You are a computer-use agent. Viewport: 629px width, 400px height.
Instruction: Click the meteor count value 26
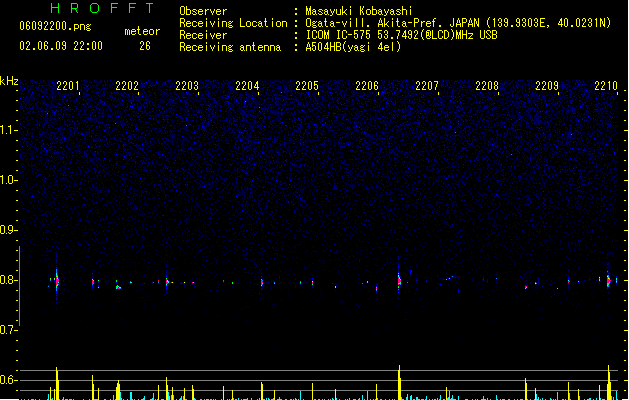pyautogui.click(x=145, y=46)
